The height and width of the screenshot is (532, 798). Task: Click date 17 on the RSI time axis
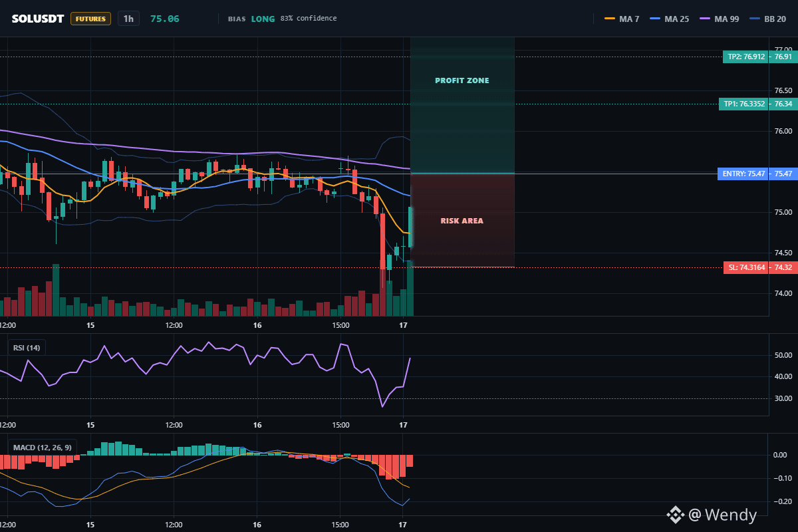click(x=403, y=424)
